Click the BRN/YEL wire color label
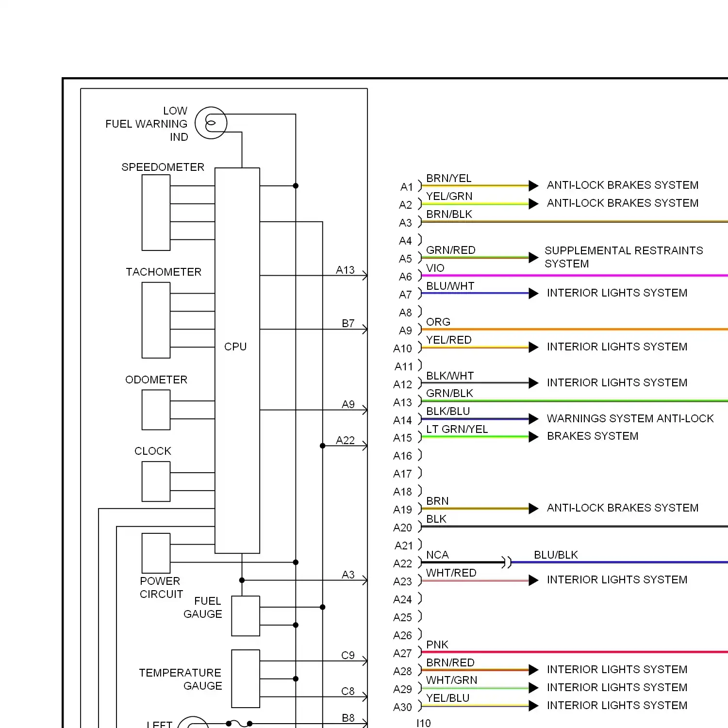This screenshot has width=728, height=728. pyautogui.click(x=449, y=178)
